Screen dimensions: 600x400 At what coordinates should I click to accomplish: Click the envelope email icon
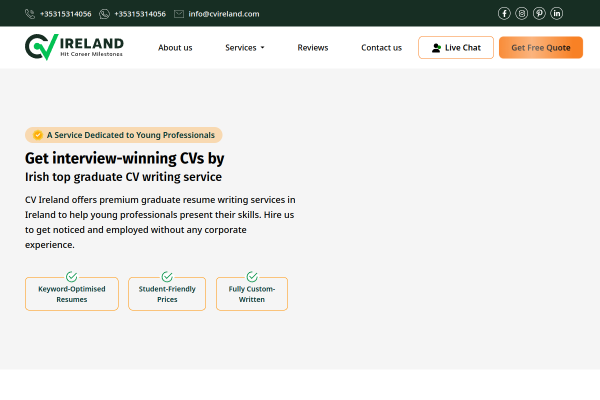click(179, 14)
